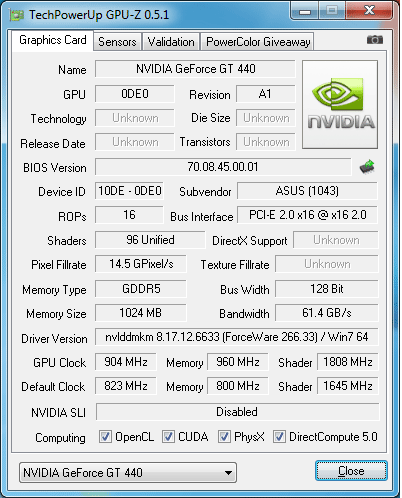Click the GPU Clock memory value 960 MHz

(238, 362)
